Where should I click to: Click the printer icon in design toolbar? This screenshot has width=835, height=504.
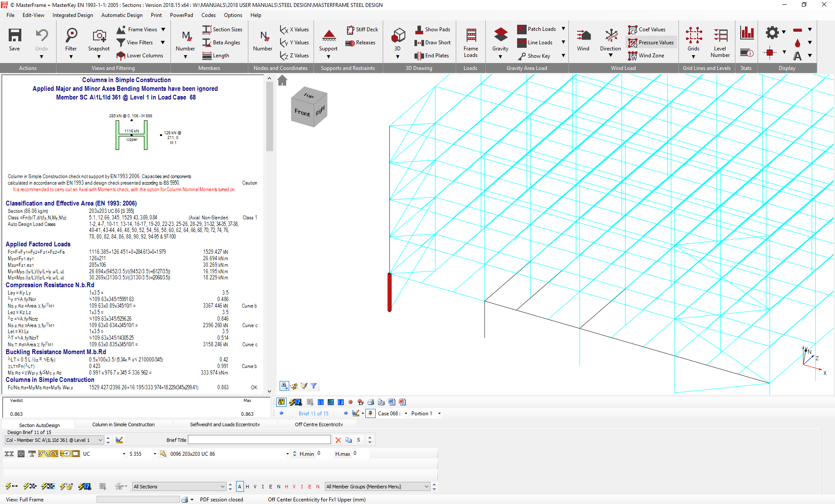(371, 402)
